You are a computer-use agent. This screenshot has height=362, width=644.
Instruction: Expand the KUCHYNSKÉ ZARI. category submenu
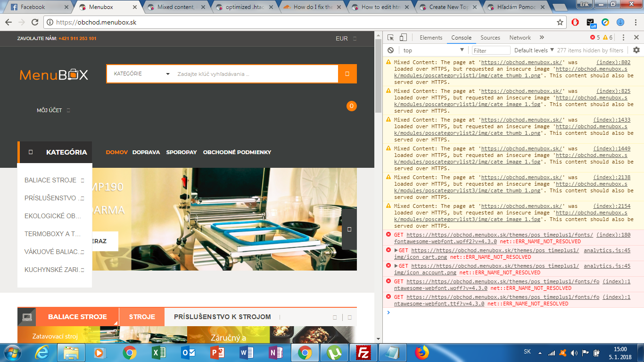tap(83, 270)
